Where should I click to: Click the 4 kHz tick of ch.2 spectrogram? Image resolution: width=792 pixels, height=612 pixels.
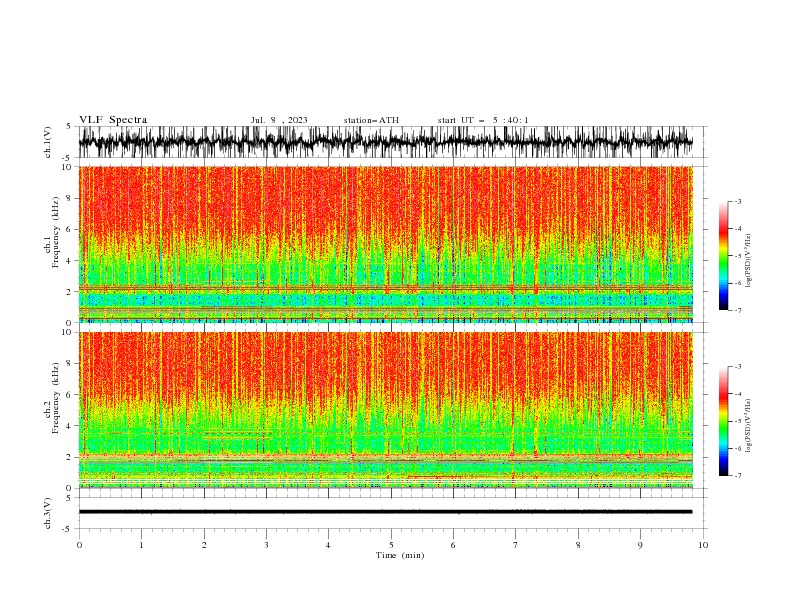70,426
